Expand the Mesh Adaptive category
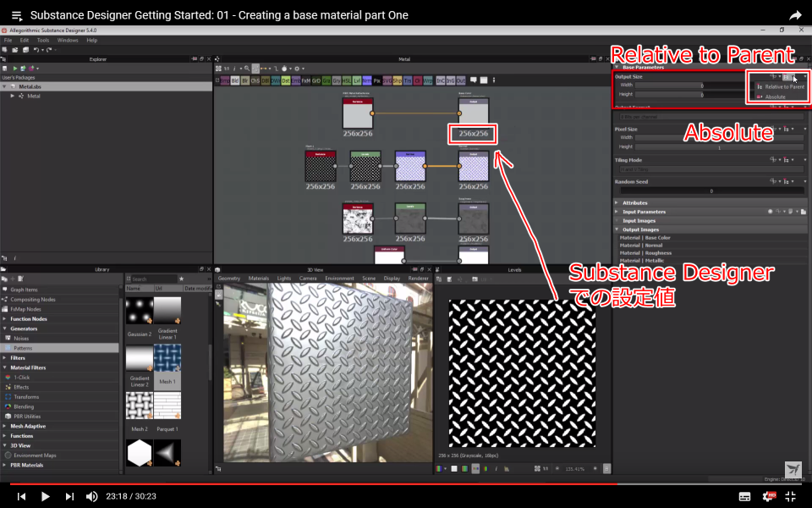The height and width of the screenshot is (508, 812). pyautogui.click(x=5, y=426)
